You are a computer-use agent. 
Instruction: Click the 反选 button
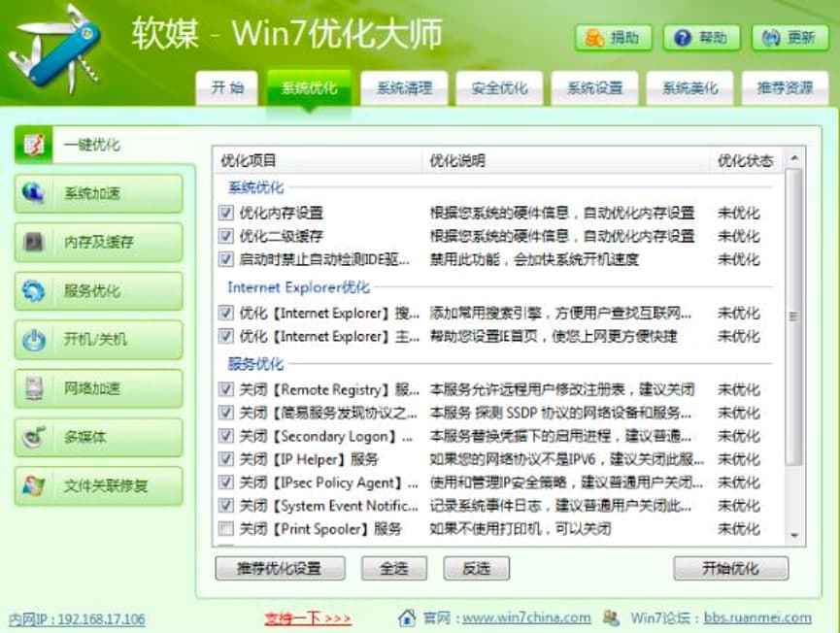[x=476, y=568]
